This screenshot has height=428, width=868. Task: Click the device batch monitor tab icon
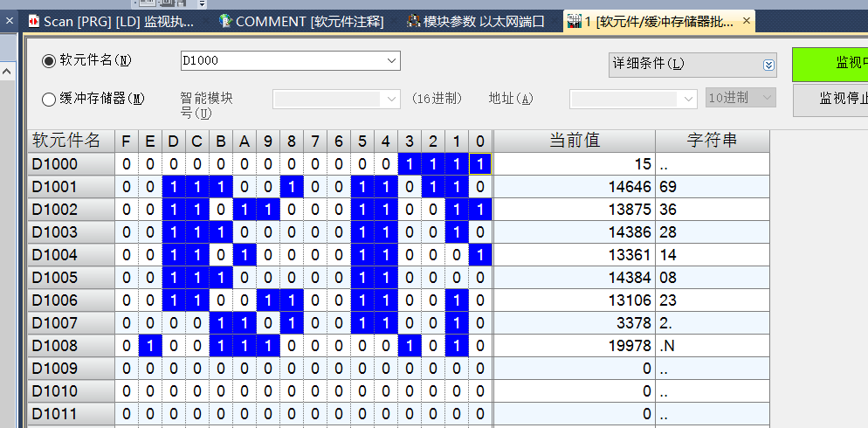pos(574,22)
